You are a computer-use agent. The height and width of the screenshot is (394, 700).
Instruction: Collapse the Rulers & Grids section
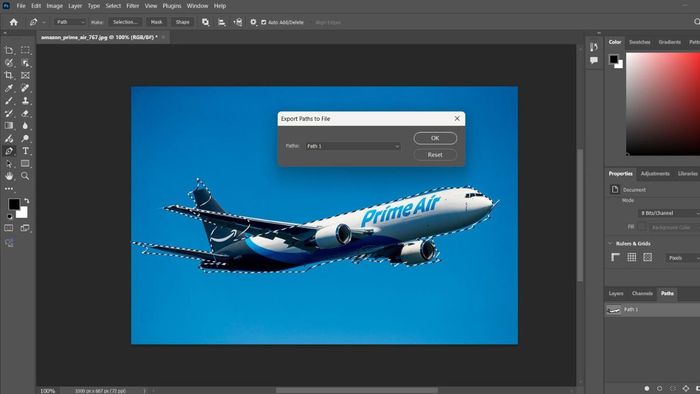click(x=610, y=243)
